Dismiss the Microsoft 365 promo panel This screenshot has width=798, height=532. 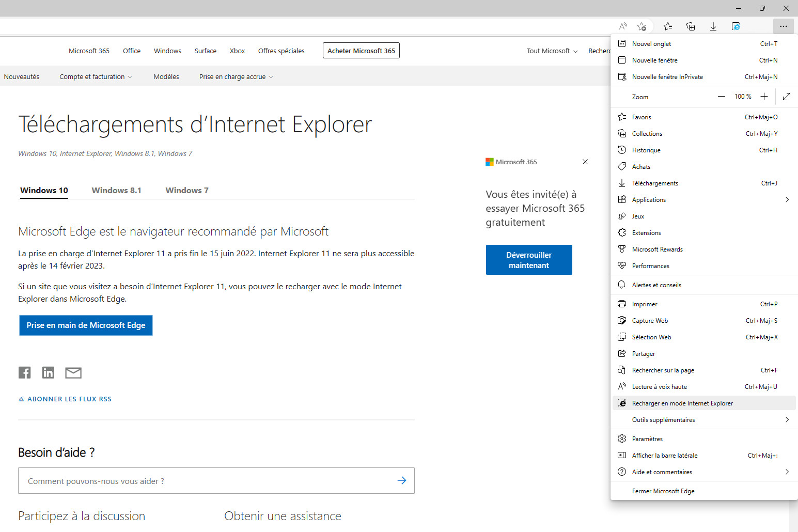pos(585,162)
